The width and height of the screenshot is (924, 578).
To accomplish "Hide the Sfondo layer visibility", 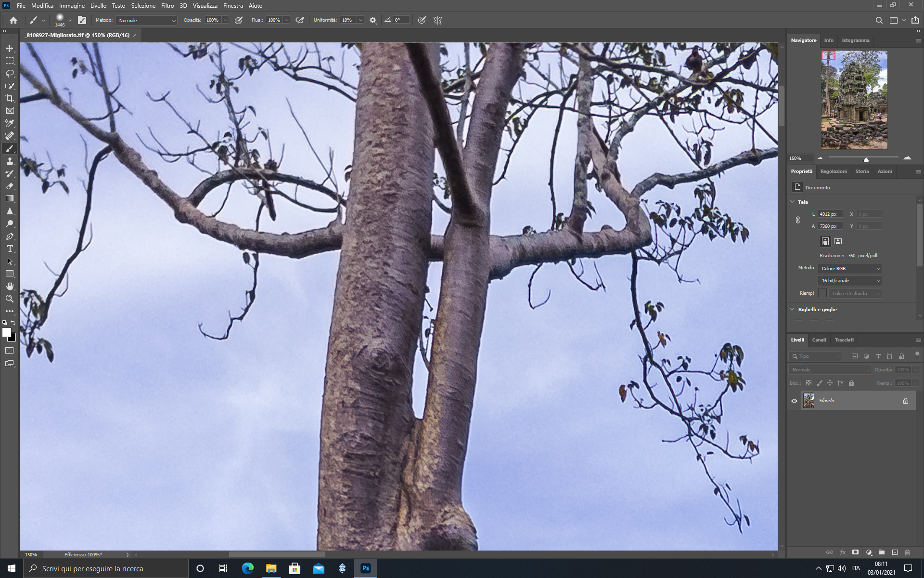I will pos(794,401).
